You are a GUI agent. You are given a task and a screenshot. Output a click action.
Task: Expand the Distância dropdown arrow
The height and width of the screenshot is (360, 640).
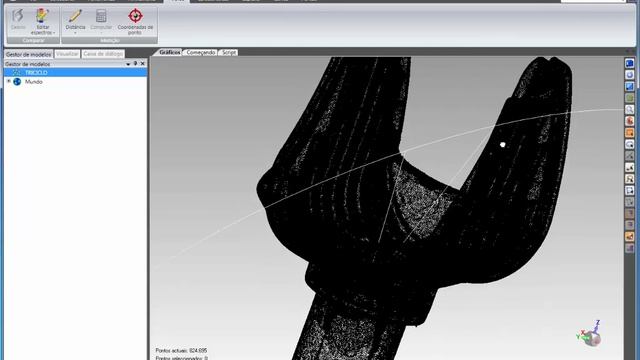[75, 33]
